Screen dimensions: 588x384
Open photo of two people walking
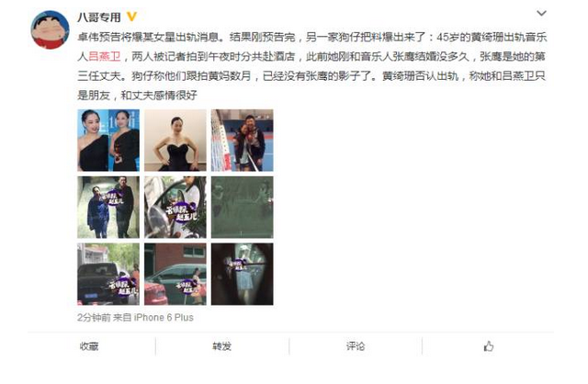108,208
